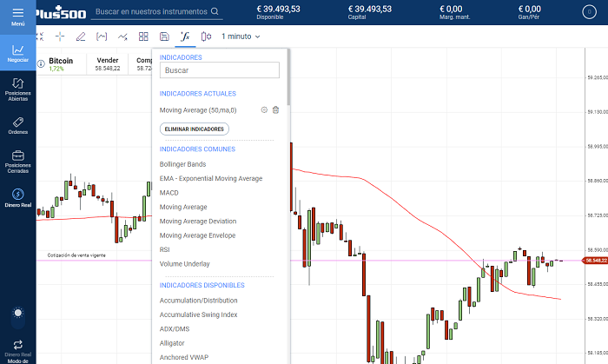Add EMA - Exponential Moving Average
Image resolution: width=608 pixels, height=364 pixels.
(x=211, y=179)
